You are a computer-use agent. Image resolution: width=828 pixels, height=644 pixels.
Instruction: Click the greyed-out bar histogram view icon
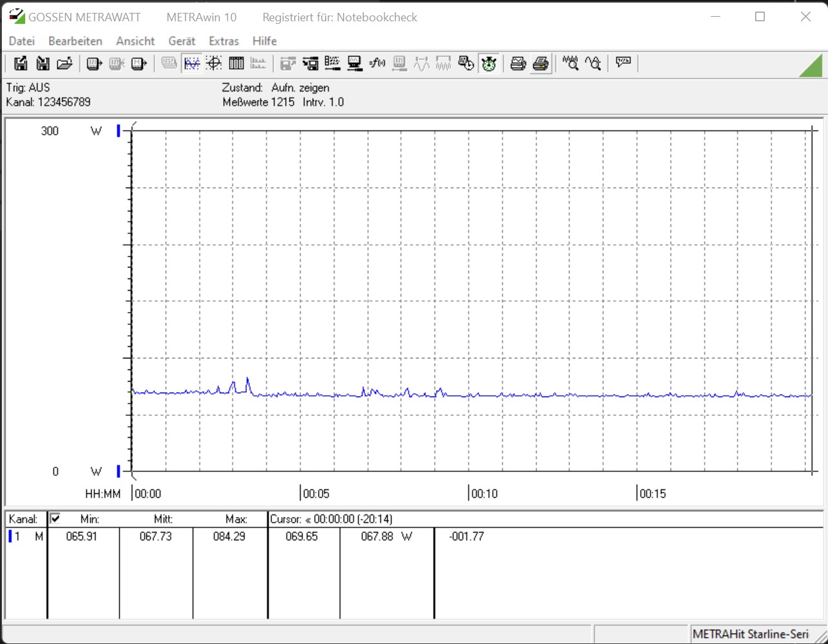pyautogui.click(x=258, y=63)
